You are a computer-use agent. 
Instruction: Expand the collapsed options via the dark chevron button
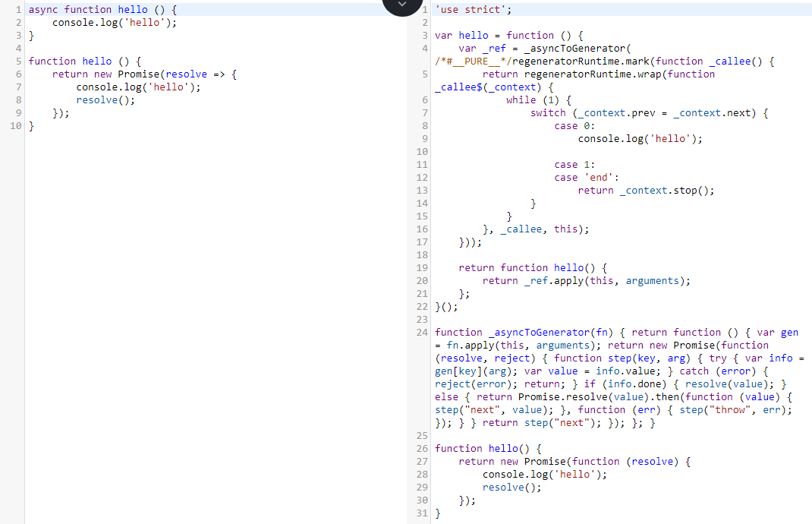[x=402, y=6]
